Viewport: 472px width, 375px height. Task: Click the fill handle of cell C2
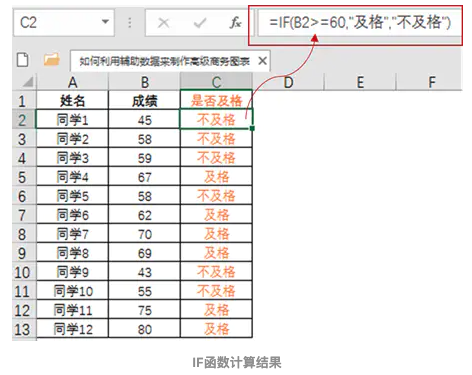pos(252,128)
